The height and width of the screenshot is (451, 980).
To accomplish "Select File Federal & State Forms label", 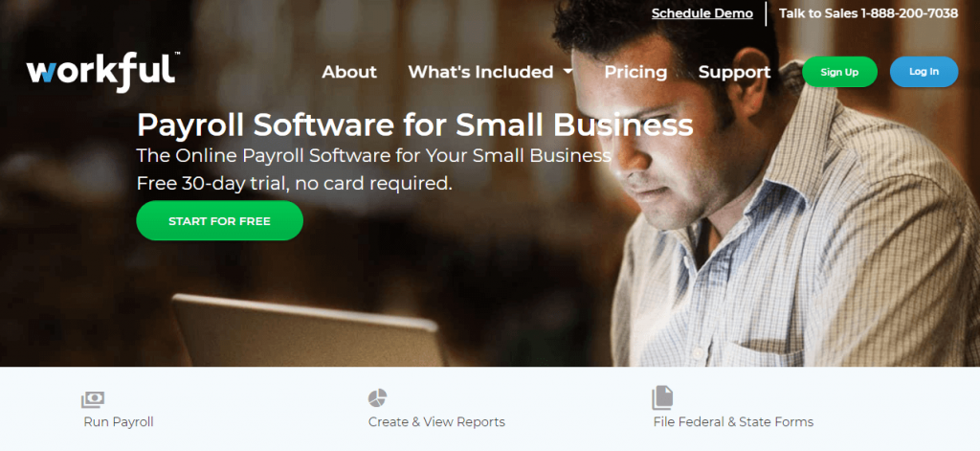I will click(733, 422).
